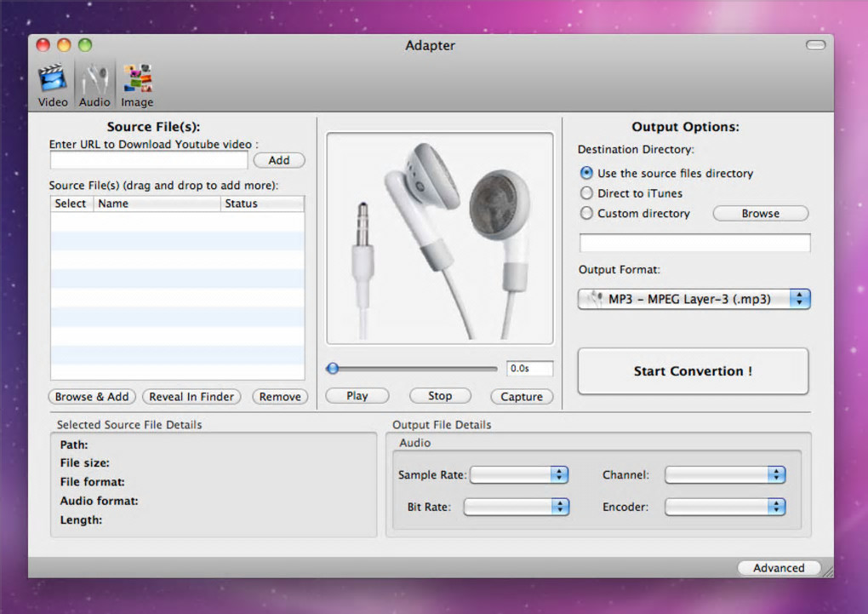Open the Output Format MP3 dropdown
Image resolution: width=868 pixels, height=614 pixels.
(694, 299)
